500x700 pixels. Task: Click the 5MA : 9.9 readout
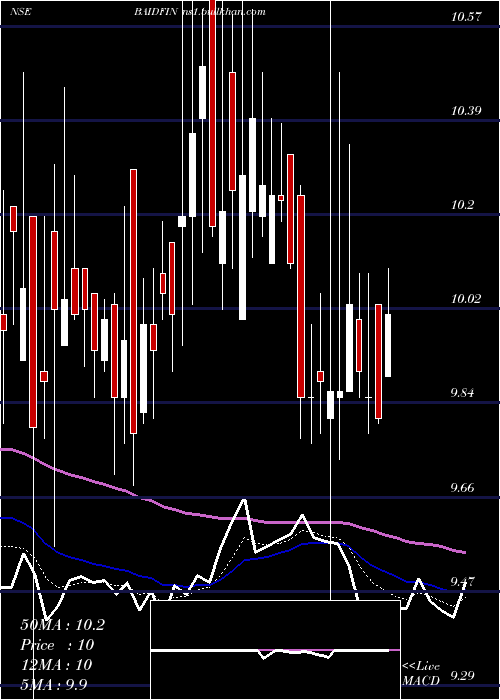(53, 684)
